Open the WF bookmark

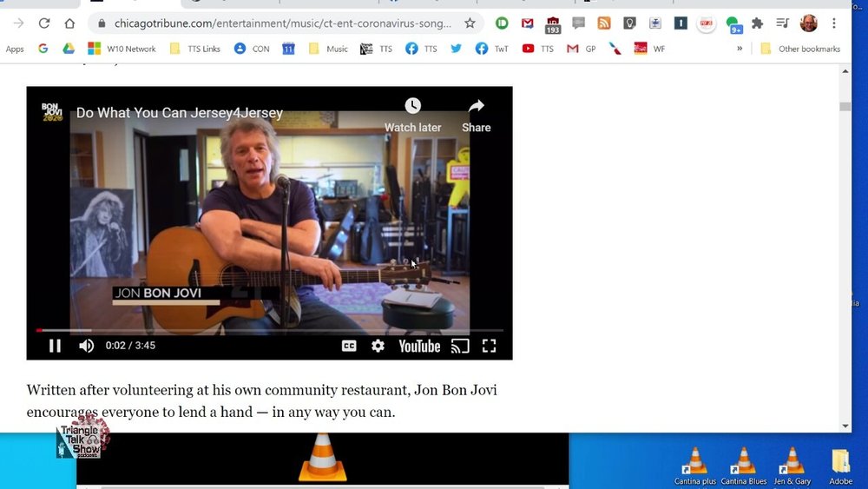click(x=649, y=49)
